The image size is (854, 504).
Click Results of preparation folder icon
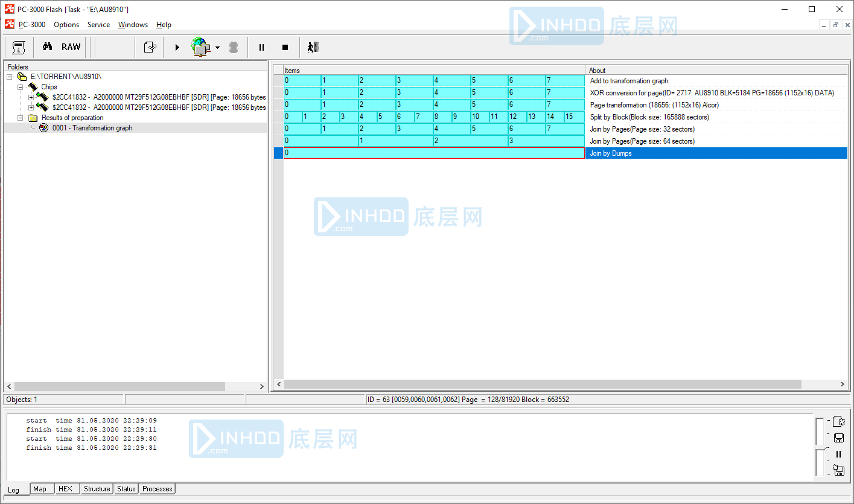[x=33, y=118]
